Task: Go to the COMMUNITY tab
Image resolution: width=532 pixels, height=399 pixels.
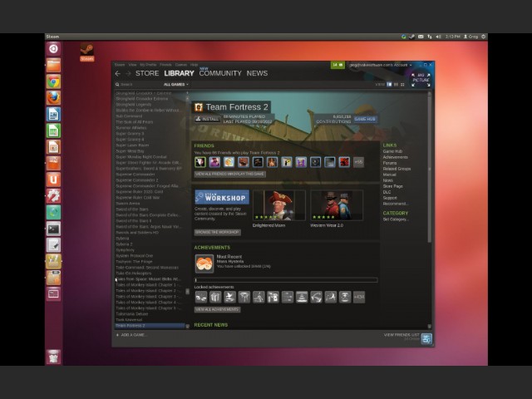Action: point(220,73)
